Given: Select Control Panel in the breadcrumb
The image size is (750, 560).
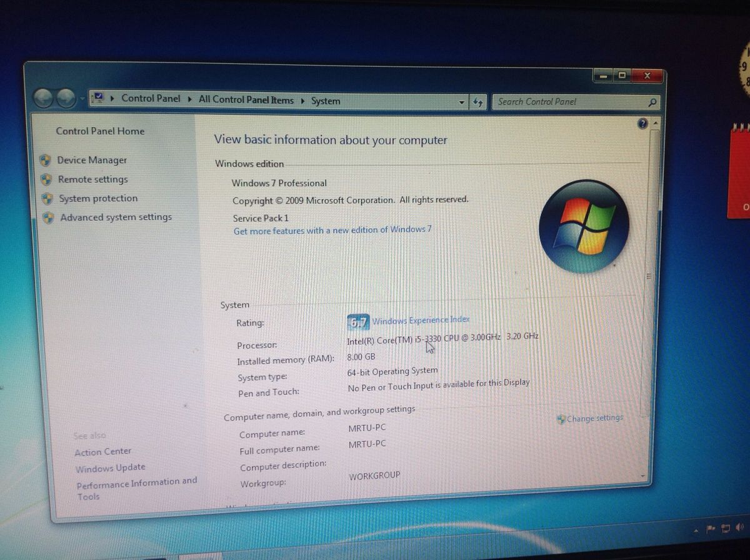Looking at the screenshot, I should tap(151, 98).
